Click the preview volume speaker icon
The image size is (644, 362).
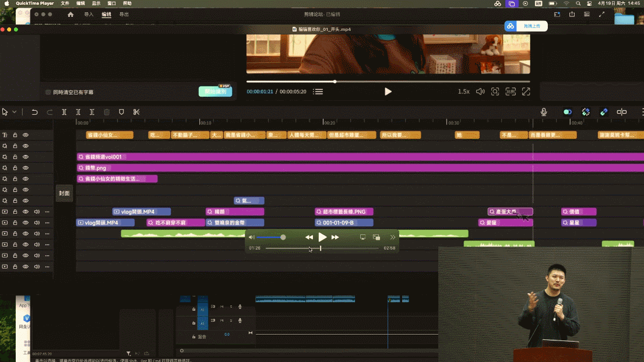(x=480, y=92)
